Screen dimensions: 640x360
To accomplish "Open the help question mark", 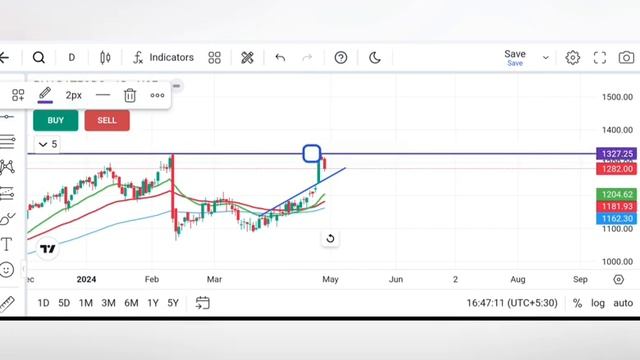I will (x=341, y=58).
